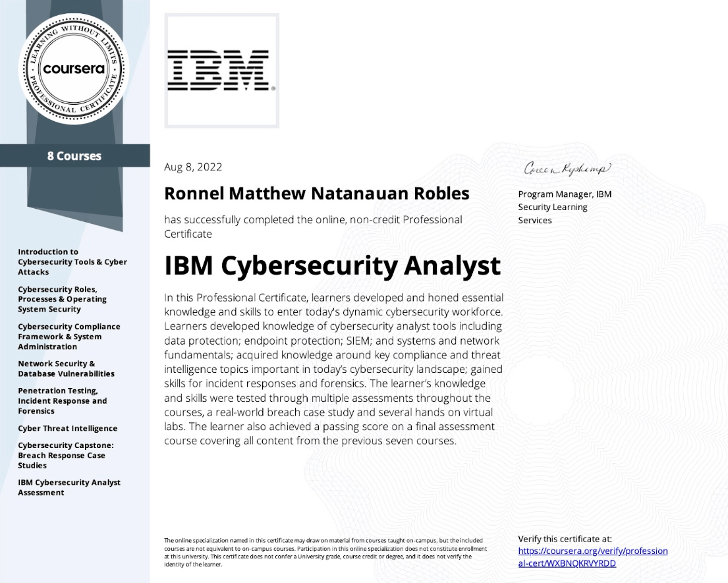Click 'Cybersecurity Capstone: Breach Response Case Studies'
Screen dimensions: 728x583
point(66,455)
